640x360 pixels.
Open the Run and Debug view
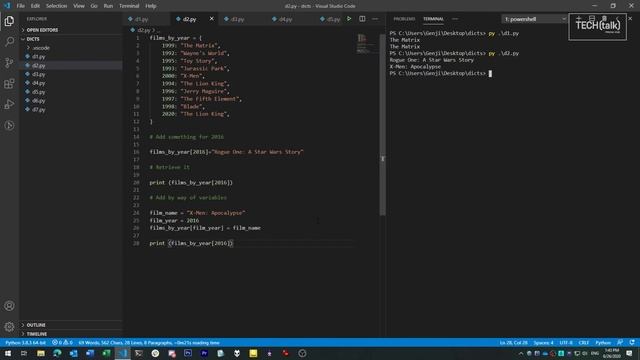coord(9,104)
